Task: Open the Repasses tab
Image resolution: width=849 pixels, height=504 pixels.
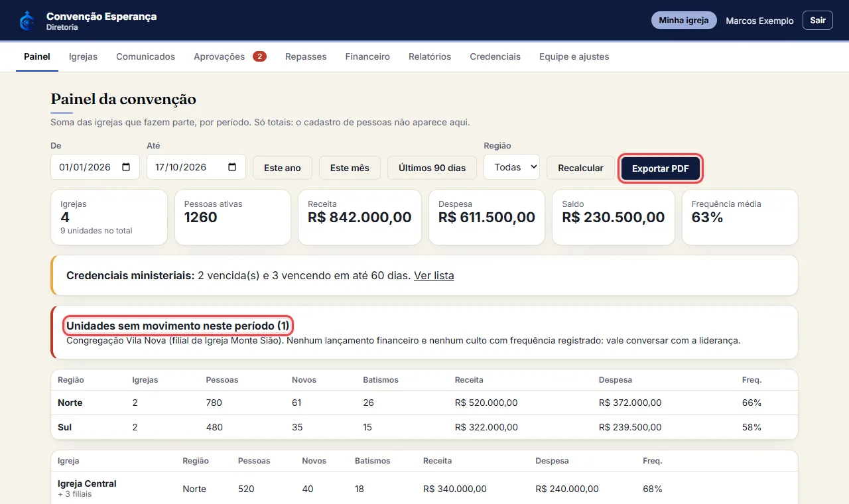Action: [x=306, y=56]
